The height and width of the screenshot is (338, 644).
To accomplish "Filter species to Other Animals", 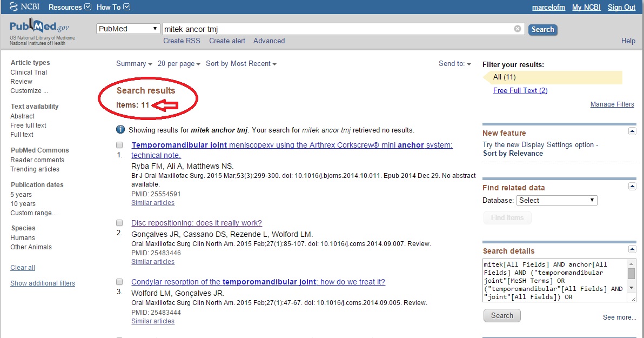I will tap(31, 247).
